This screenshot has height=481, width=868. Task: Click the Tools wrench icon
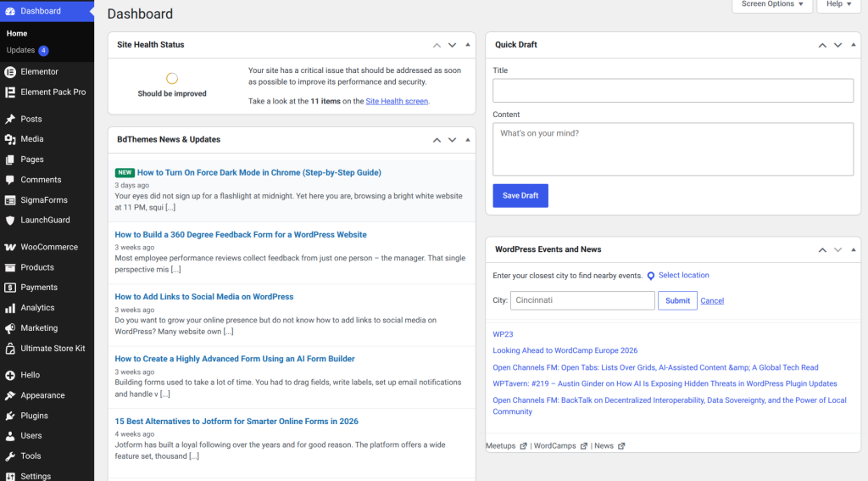[10, 456]
